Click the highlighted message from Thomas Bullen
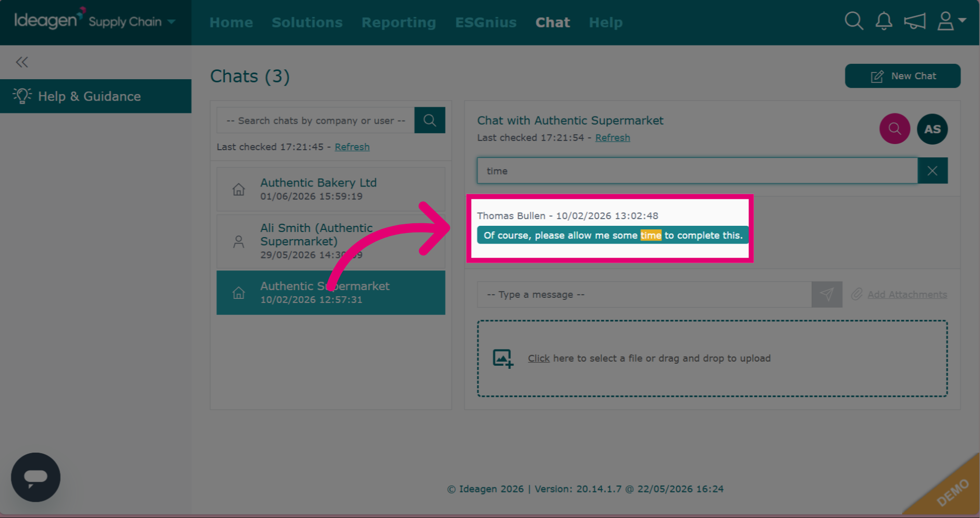The width and height of the screenshot is (980, 518). tap(612, 235)
